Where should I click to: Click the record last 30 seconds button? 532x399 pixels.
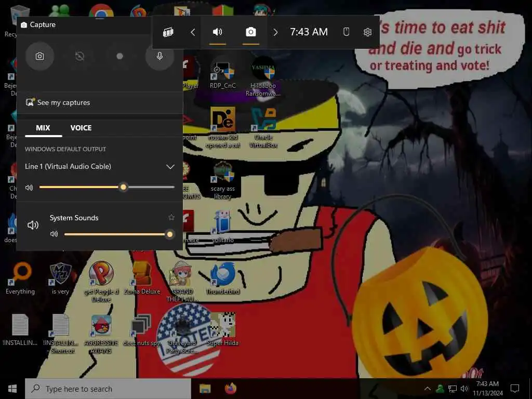coord(79,56)
